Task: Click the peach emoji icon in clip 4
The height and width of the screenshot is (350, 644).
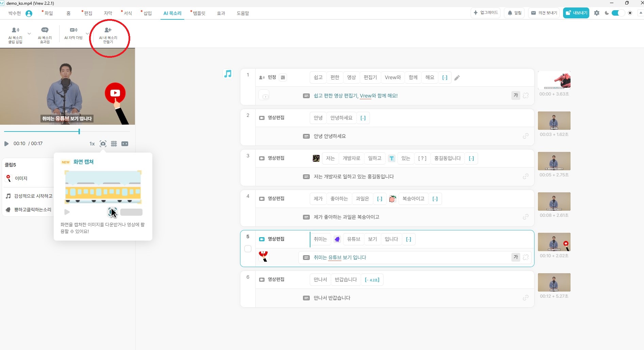Action: (x=392, y=199)
